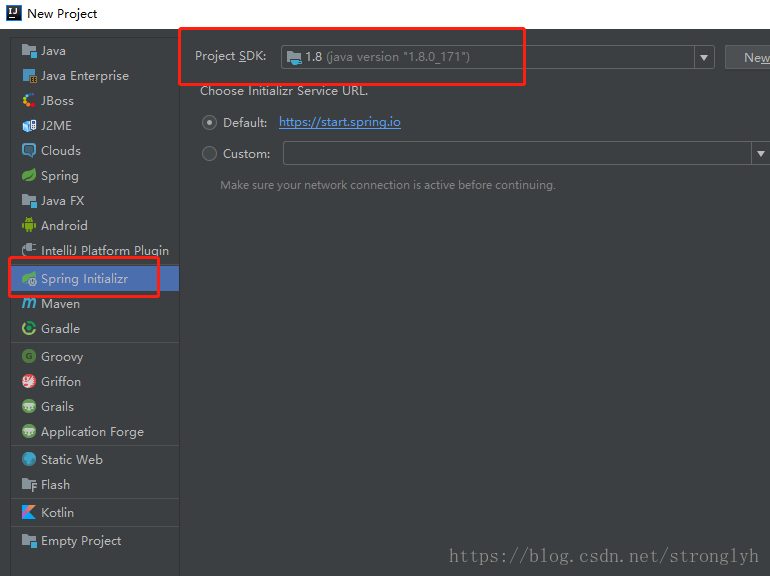Viewport: 770px width, 576px height.
Task: Select the Spring label
Action: [60, 176]
